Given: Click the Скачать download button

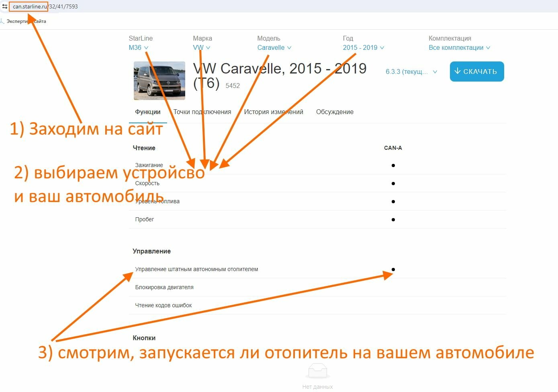Looking at the screenshot, I should [477, 71].
